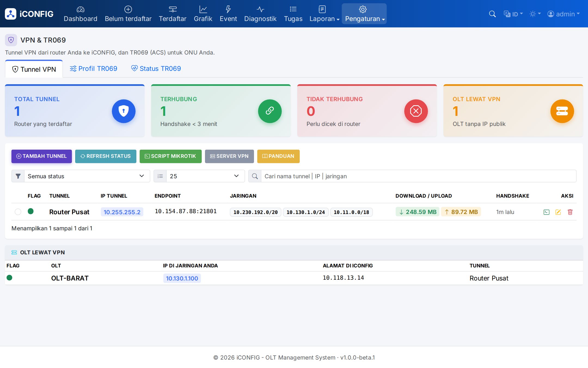588x368 pixels.
Task: Open the Panduan guide button
Action: tap(278, 156)
